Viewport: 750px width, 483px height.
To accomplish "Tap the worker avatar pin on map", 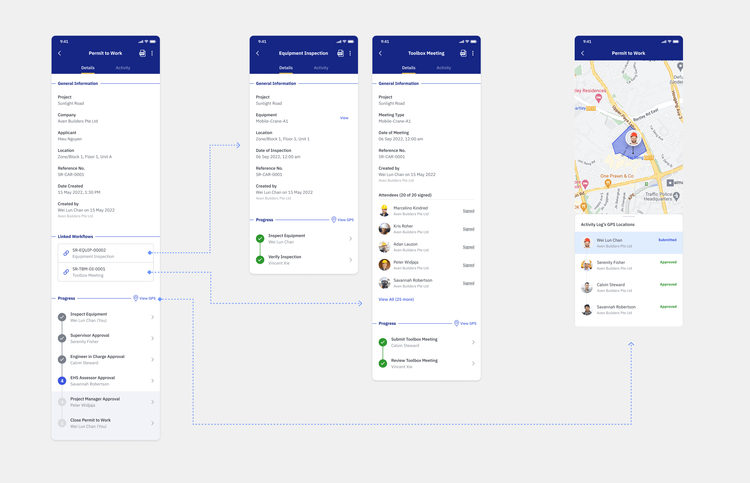I will tap(634, 140).
